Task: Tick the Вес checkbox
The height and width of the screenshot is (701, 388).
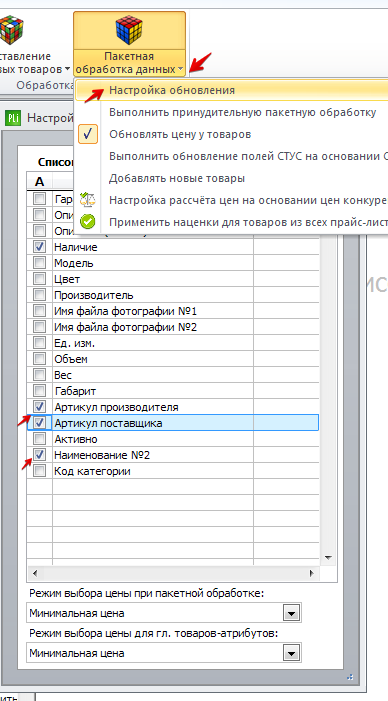Action: click(40, 375)
